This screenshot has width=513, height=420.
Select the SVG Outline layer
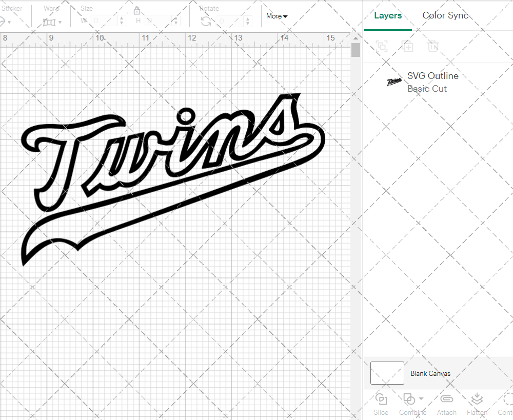tap(439, 82)
